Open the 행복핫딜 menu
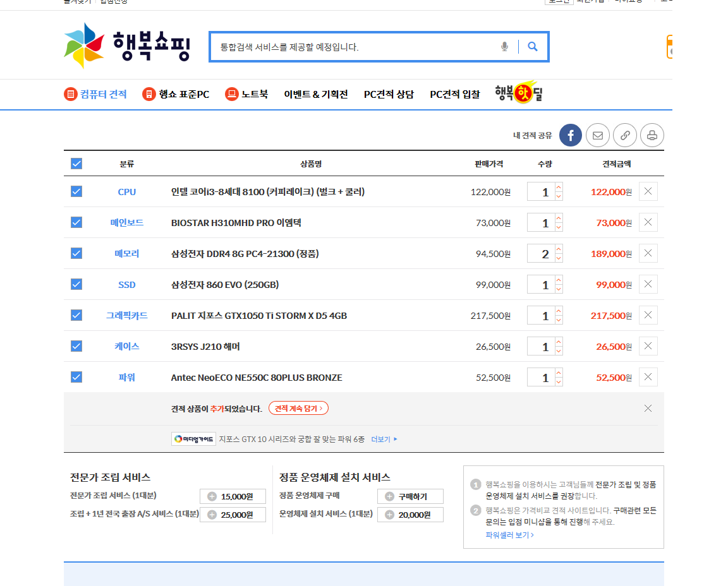Viewport: 728px width, 586px height. pyautogui.click(x=519, y=93)
